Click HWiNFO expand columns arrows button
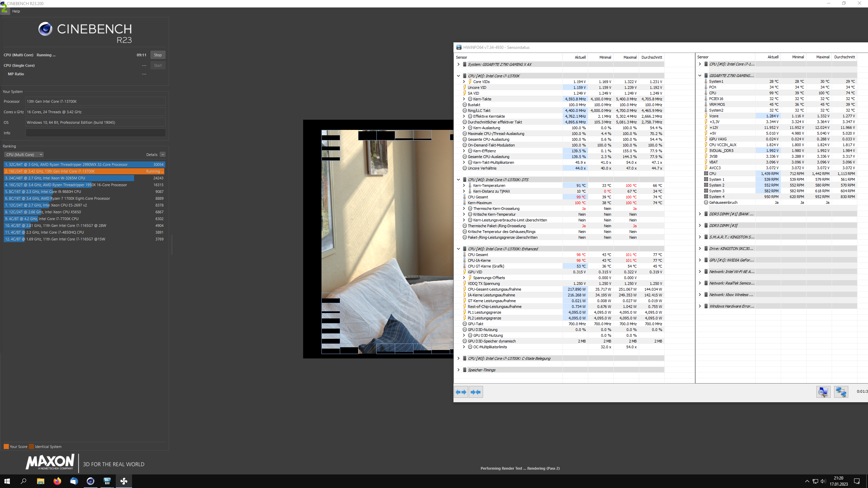 pyautogui.click(x=461, y=392)
